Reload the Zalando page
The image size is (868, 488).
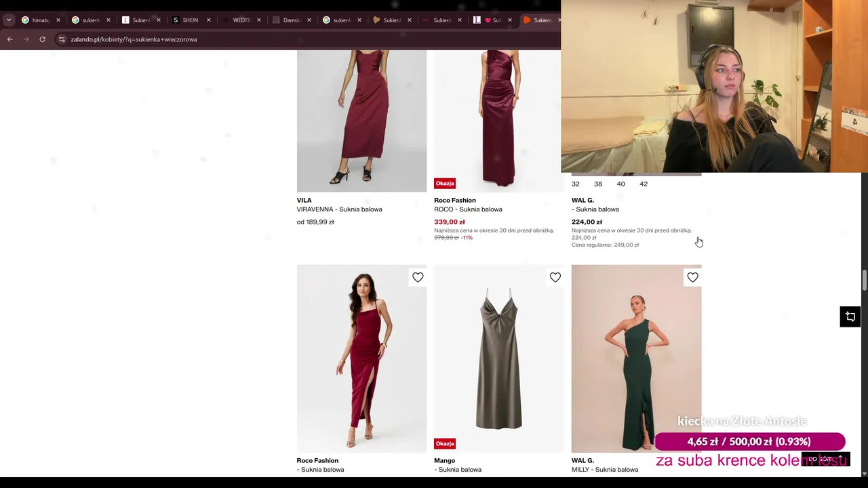pyautogui.click(x=42, y=39)
